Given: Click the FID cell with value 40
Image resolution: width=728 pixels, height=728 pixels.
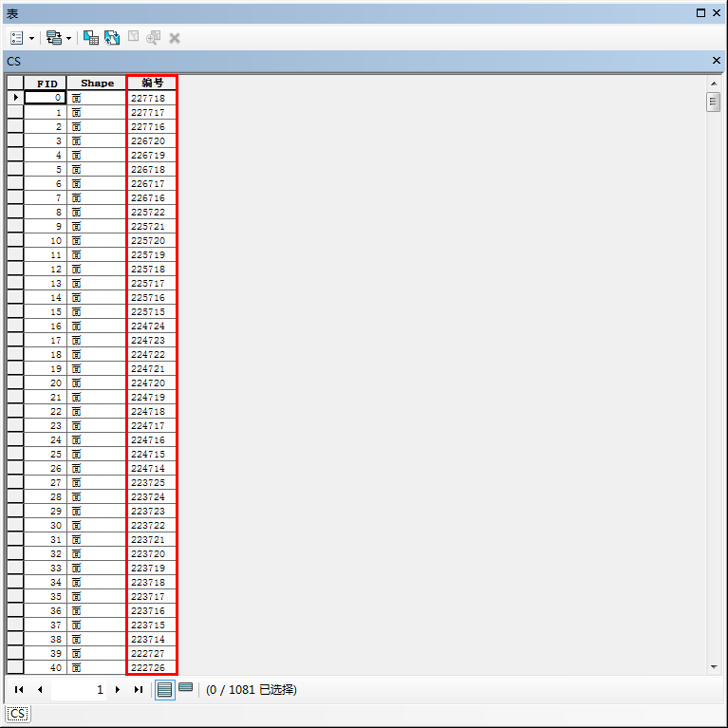Looking at the screenshot, I should [45, 667].
